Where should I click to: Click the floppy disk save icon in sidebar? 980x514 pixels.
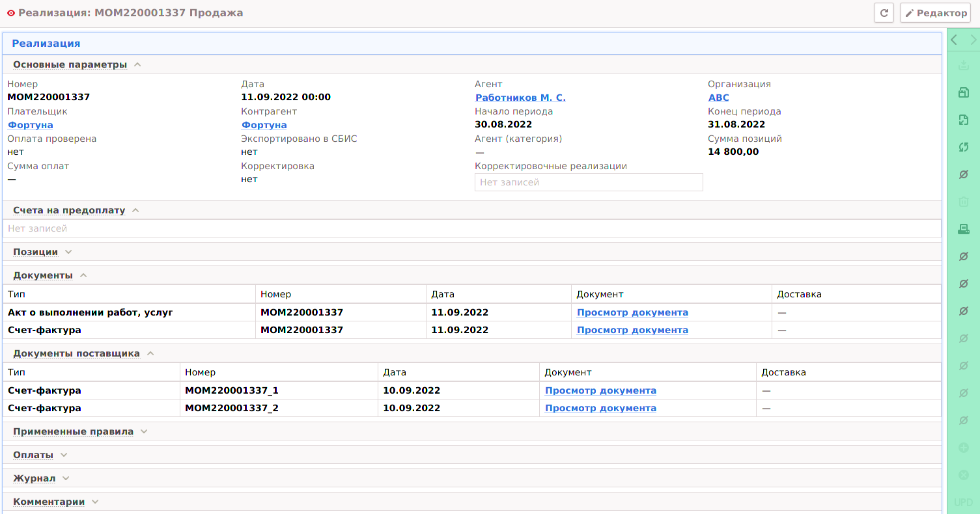click(x=964, y=92)
